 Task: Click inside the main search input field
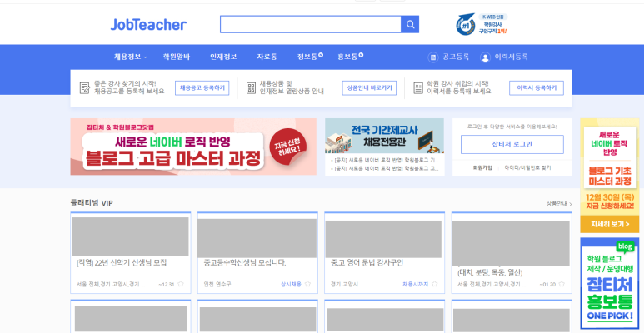(x=310, y=24)
